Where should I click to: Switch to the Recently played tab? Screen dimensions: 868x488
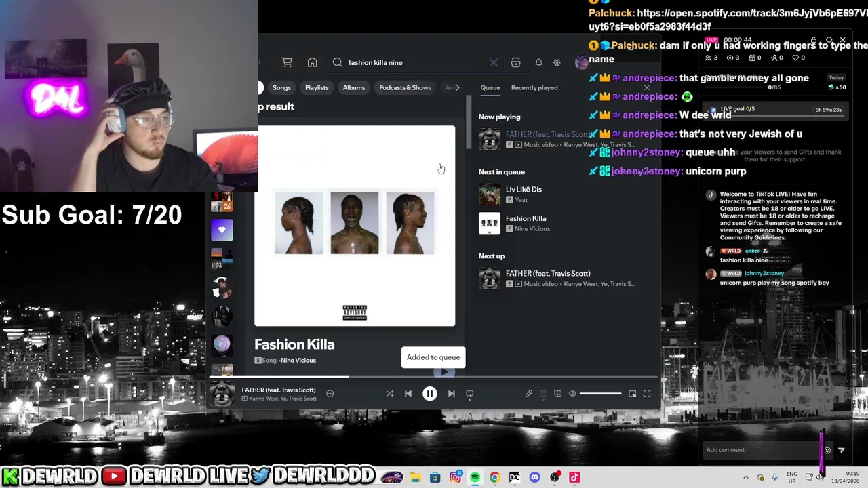pyautogui.click(x=534, y=87)
